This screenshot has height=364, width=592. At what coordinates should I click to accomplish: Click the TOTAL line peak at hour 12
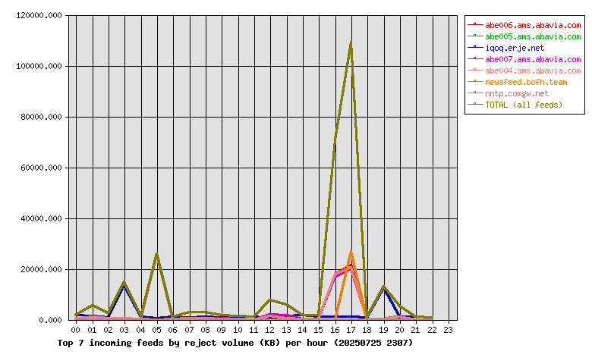click(x=270, y=300)
